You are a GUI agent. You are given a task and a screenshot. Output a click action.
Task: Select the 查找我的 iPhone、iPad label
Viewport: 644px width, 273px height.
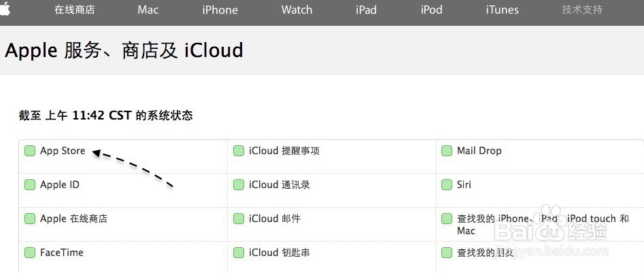(543, 225)
